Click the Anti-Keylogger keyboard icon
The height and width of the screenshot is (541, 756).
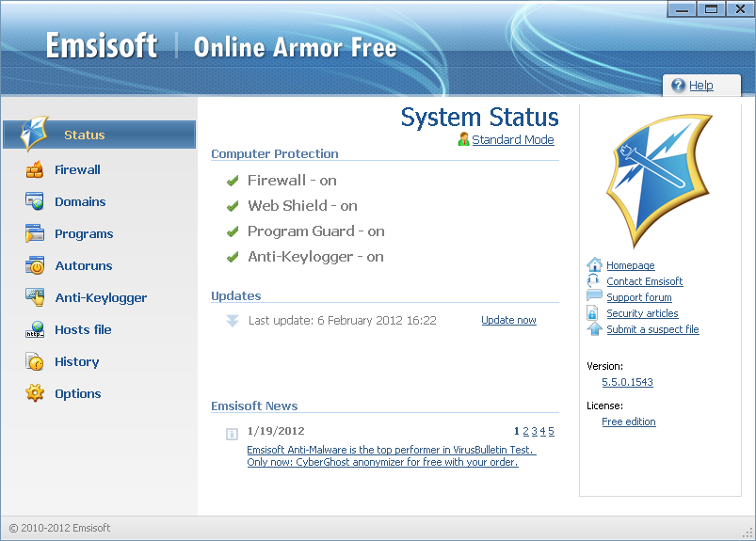(35, 297)
